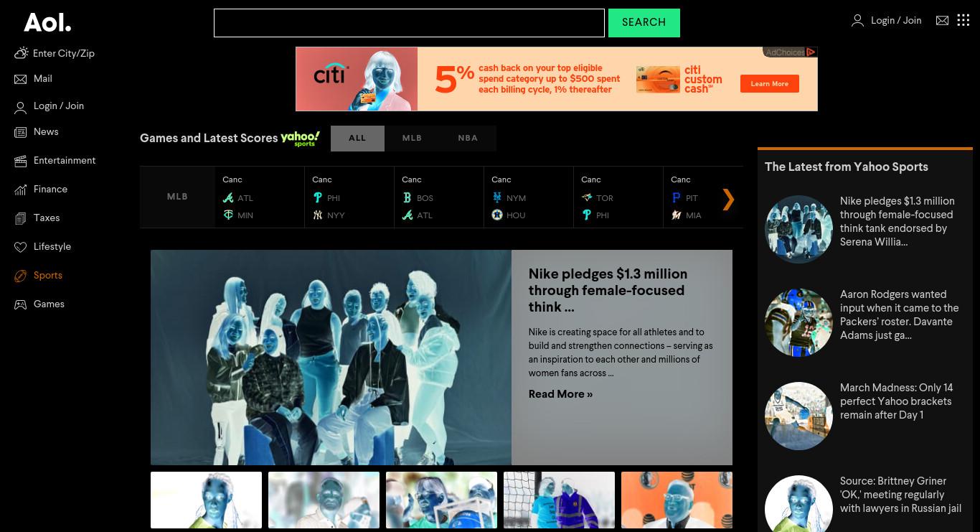
Task: Switch to the NBA scores tab
Action: pyautogui.click(x=468, y=139)
